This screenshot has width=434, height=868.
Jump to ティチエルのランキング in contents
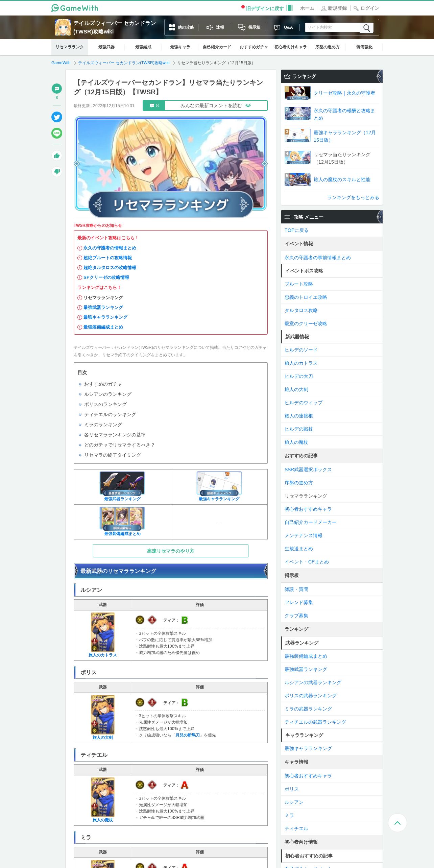click(110, 414)
